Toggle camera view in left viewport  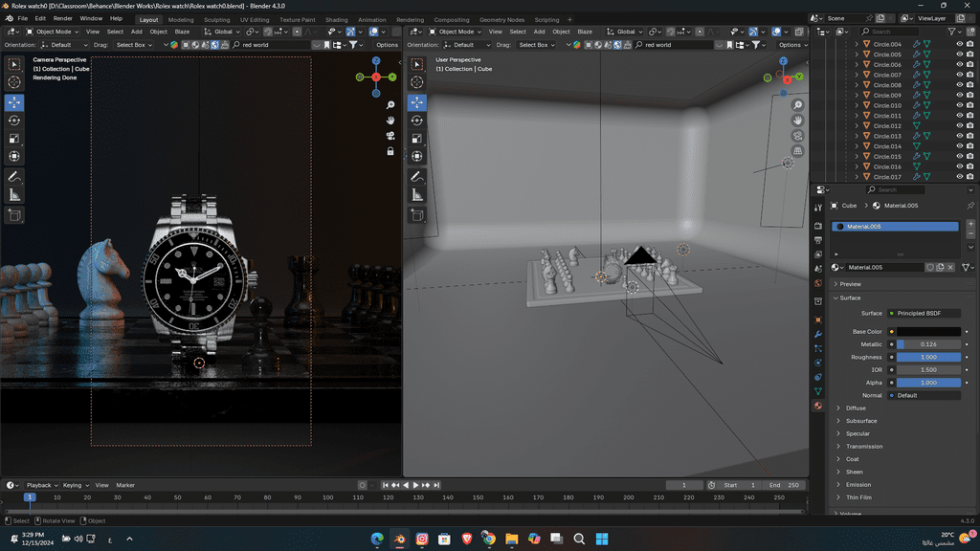click(x=390, y=136)
